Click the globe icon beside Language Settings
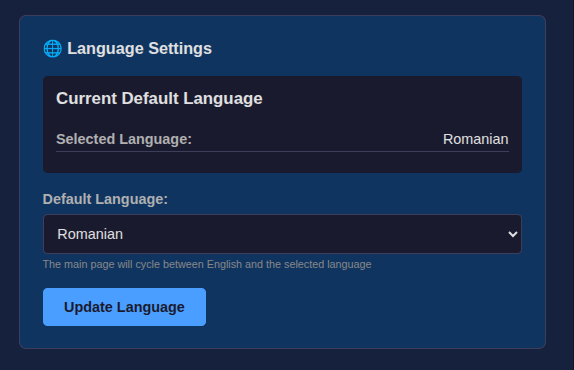 click(x=53, y=49)
